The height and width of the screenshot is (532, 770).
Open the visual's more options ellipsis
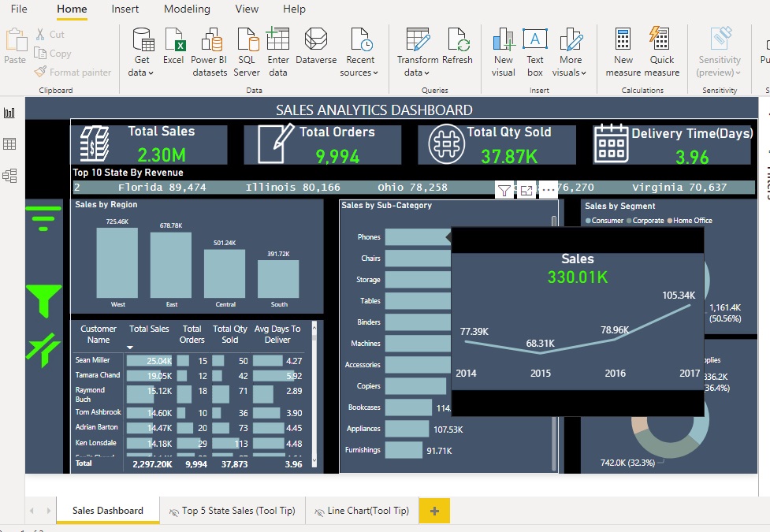(548, 190)
